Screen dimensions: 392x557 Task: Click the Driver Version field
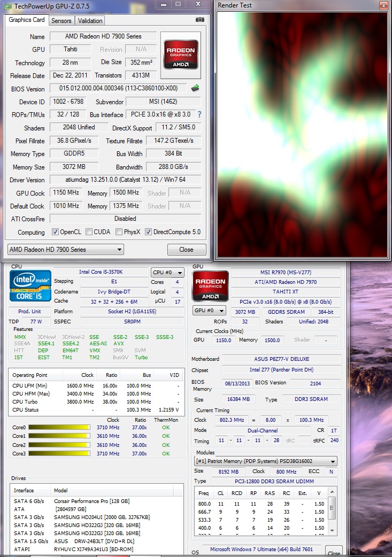coord(125,180)
